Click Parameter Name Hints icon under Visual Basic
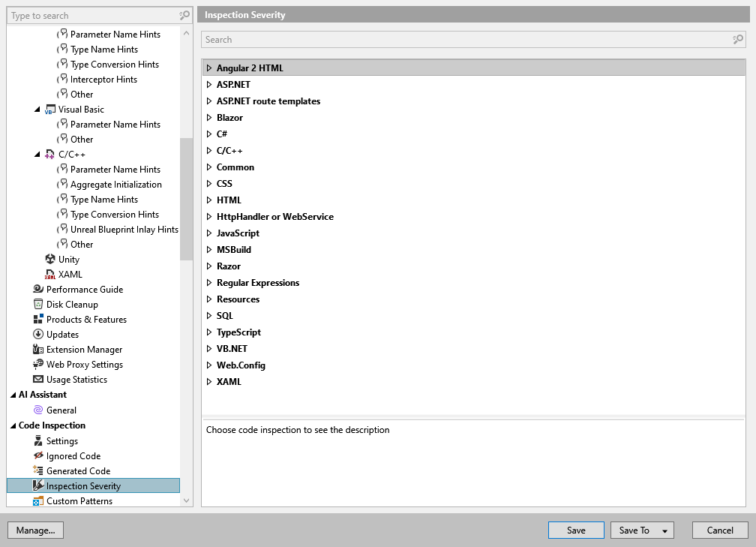Viewport: 756px width, 547px height. point(62,124)
